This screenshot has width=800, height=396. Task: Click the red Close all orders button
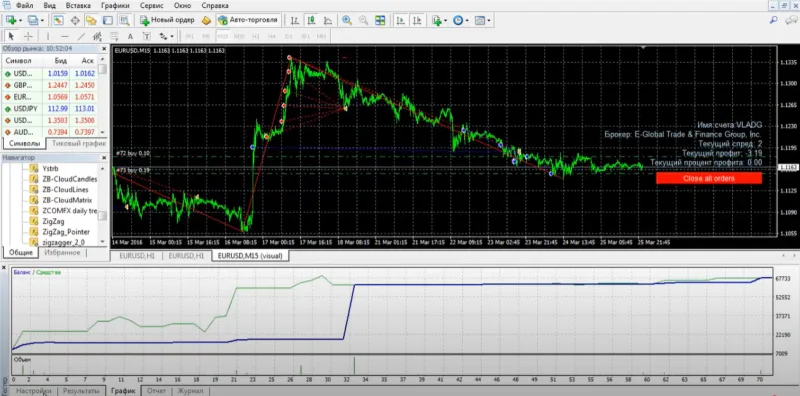[709, 178]
